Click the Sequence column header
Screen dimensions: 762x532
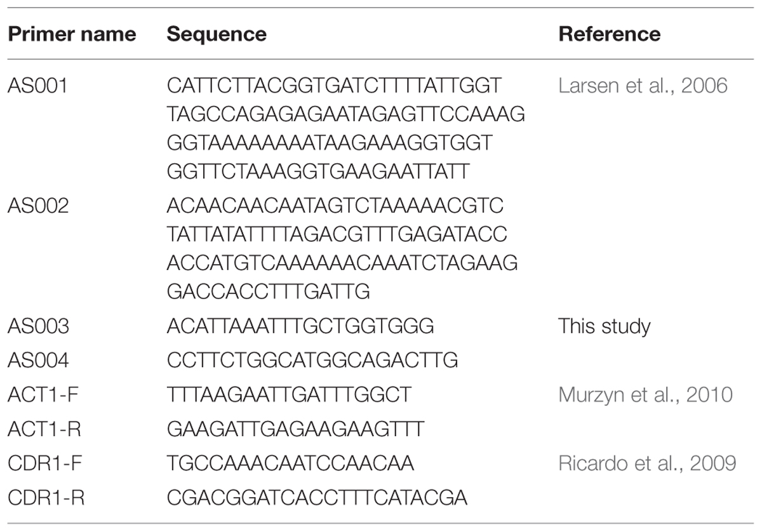217,34
